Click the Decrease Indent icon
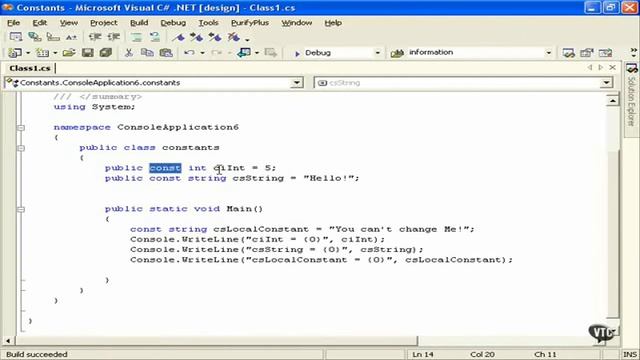 point(95,37)
